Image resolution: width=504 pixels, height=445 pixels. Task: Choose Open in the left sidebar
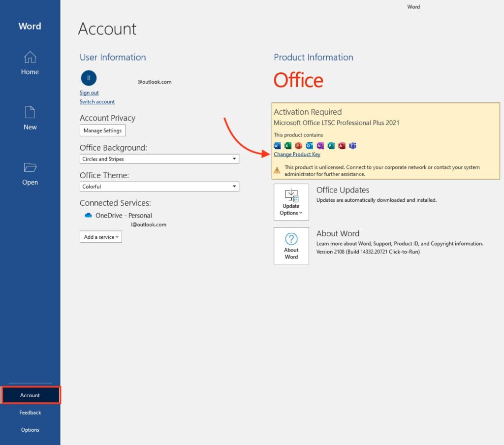click(x=30, y=174)
